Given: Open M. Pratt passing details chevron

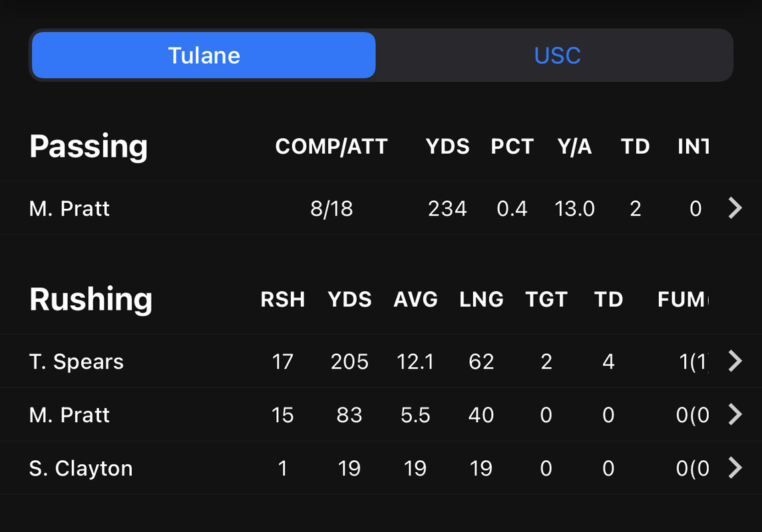Looking at the screenshot, I should point(735,209).
